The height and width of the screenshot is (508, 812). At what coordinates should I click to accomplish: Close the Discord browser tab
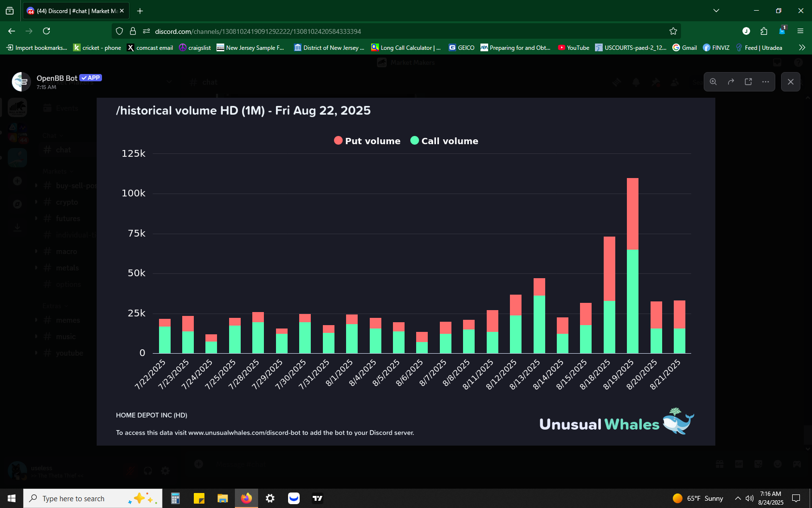122,11
